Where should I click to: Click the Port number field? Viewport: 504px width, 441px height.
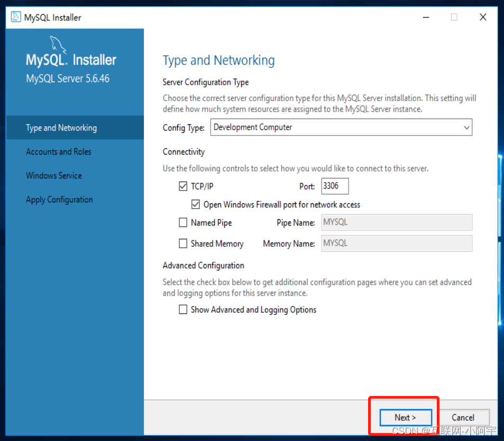(335, 186)
